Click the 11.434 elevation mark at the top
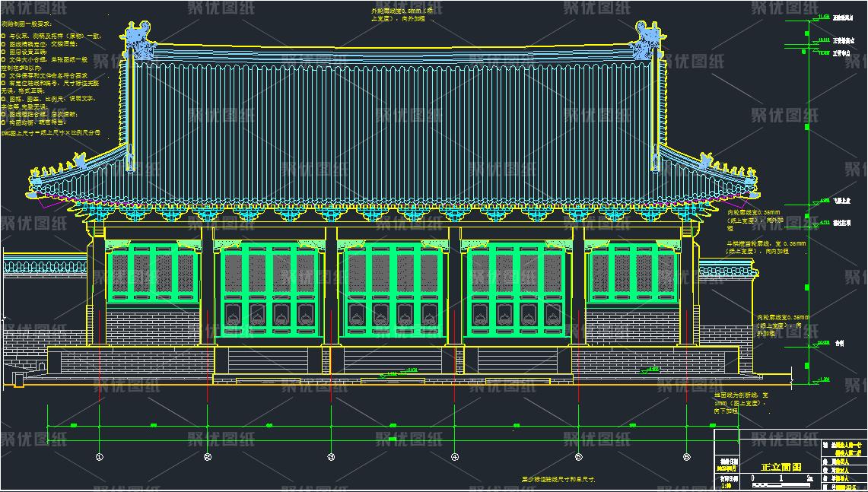The height and width of the screenshot is (492, 868). (823, 18)
